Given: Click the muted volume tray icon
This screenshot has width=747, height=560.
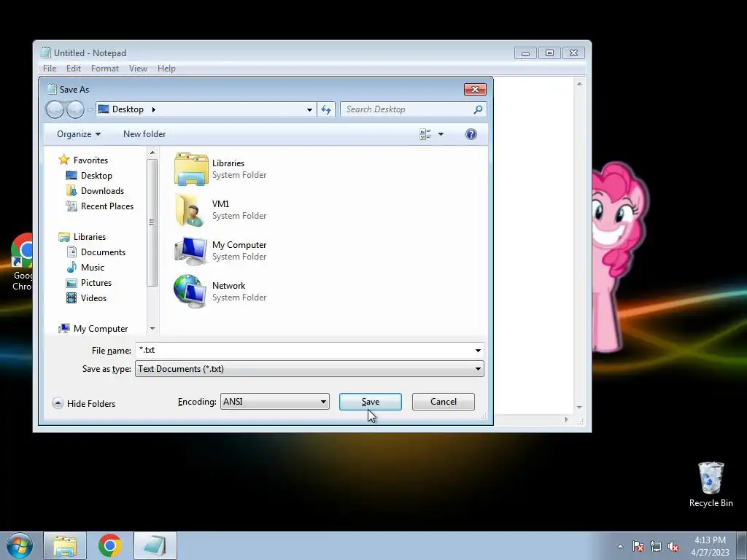Looking at the screenshot, I should coord(673,546).
